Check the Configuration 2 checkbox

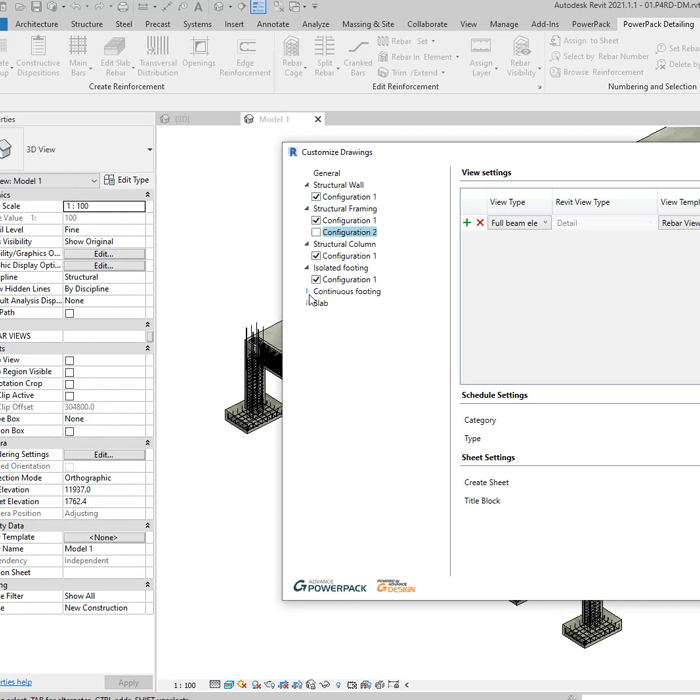point(316,232)
